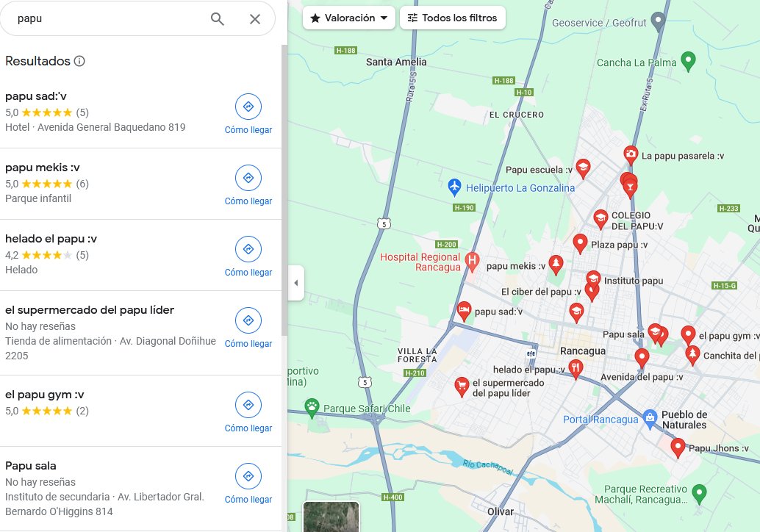Image resolution: width=760 pixels, height=532 pixels.
Task: Click the Hospital Regional Rancagua H marker
Action: coord(471,260)
